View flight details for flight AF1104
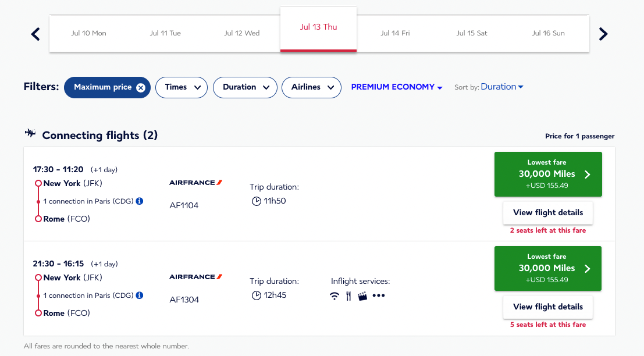This screenshot has width=644, height=356. 547,212
